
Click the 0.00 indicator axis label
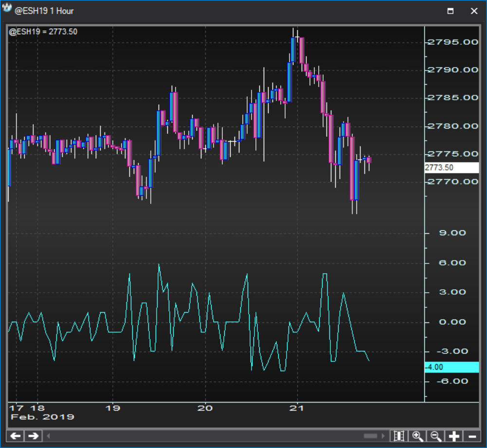[x=452, y=322]
